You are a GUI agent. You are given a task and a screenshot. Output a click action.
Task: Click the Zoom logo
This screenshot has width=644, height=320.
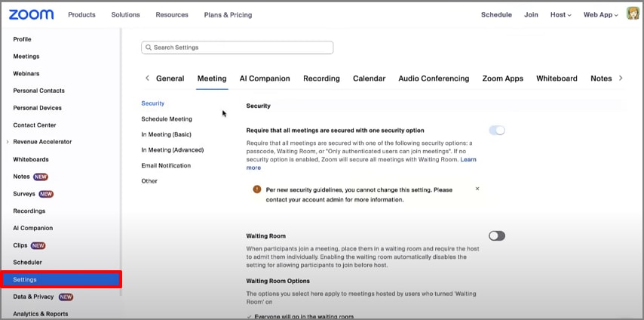tap(31, 14)
